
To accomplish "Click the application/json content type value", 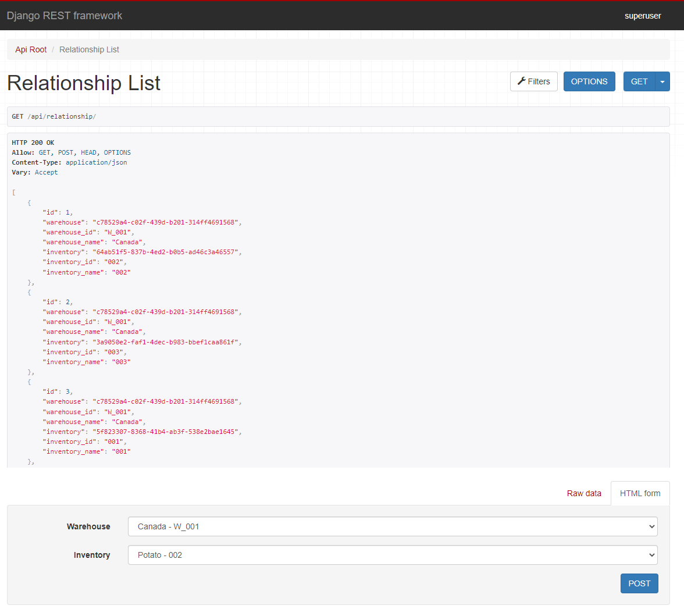I will pos(97,162).
